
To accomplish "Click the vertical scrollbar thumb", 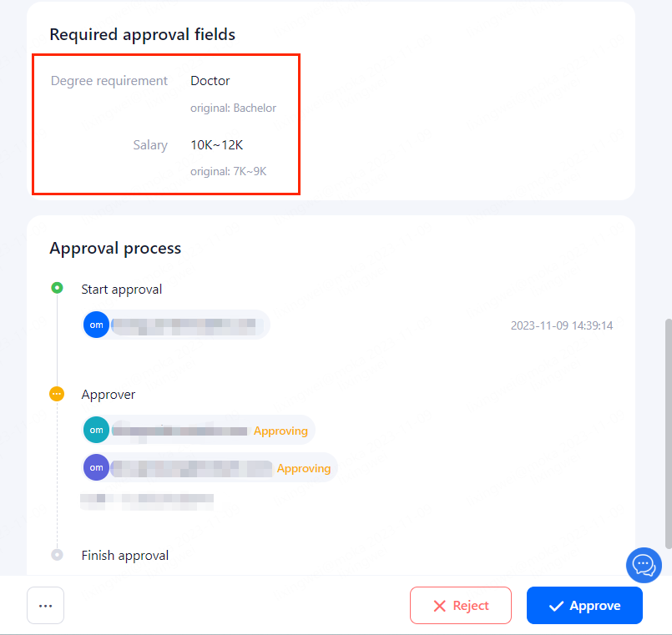I will pos(667,434).
